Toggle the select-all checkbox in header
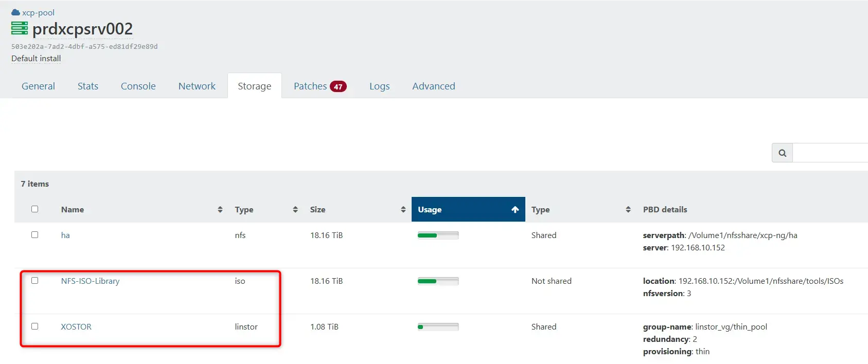The width and height of the screenshot is (868, 364). tap(34, 209)
